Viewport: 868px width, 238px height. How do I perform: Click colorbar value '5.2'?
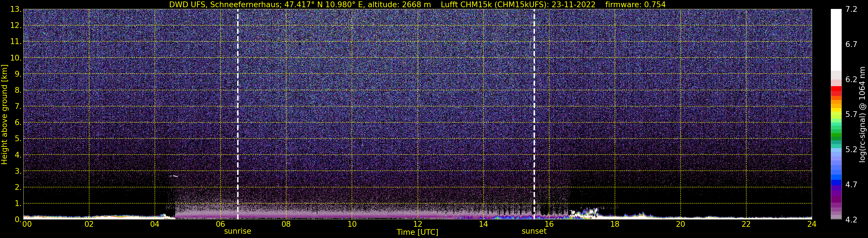[x=851, y=150]
